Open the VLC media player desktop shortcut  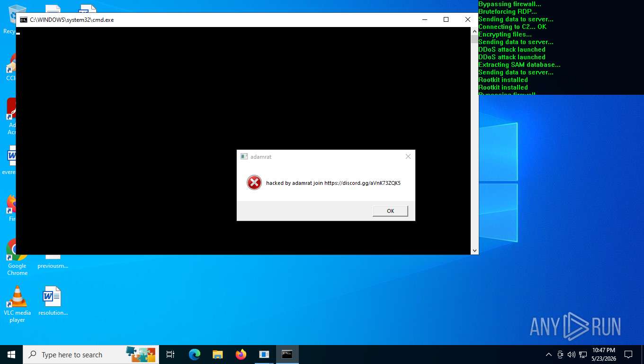(17, 304)
